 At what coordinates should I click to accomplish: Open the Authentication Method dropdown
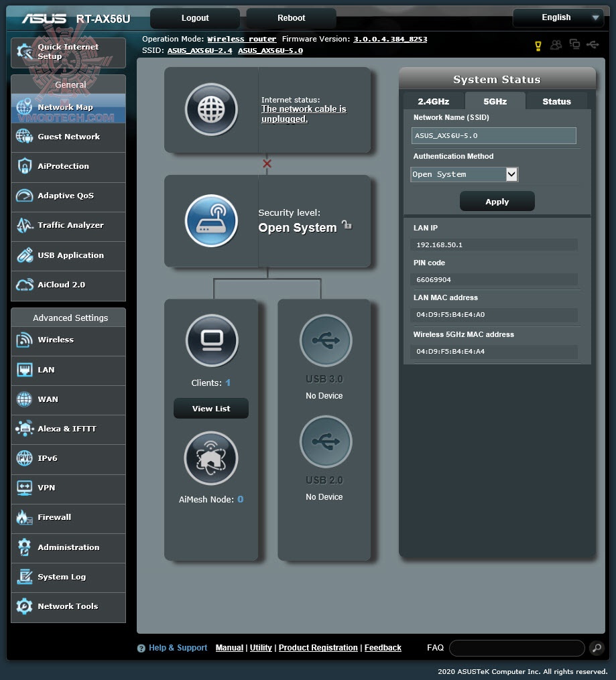click(464, 174)
